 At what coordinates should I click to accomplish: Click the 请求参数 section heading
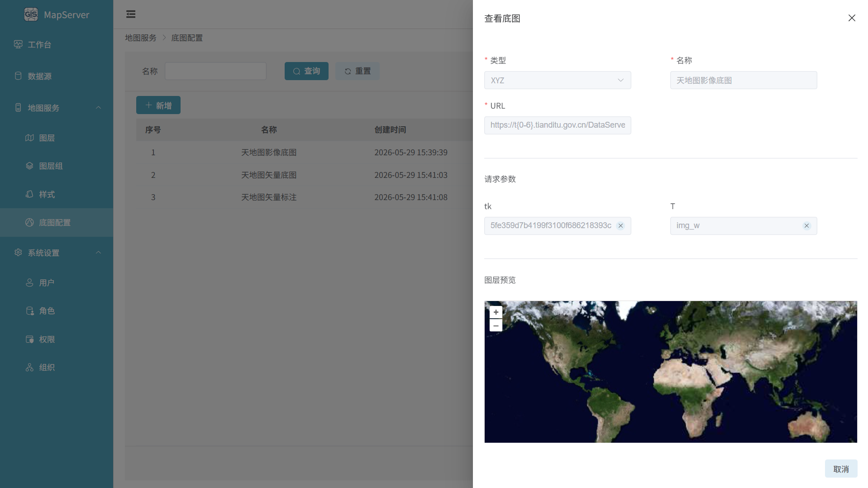coord(500,179)
